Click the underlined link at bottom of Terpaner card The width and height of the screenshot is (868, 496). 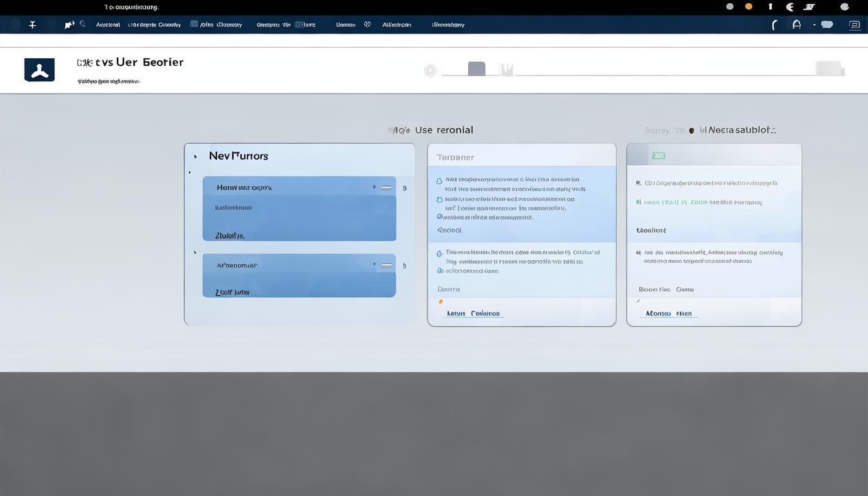pyautogui.click(x=473, y=314)
